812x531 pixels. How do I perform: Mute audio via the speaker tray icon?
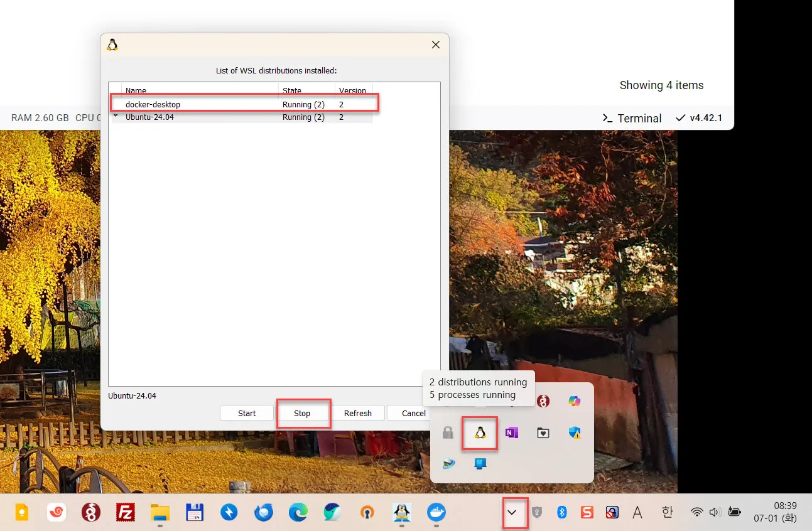click(715, 512)
